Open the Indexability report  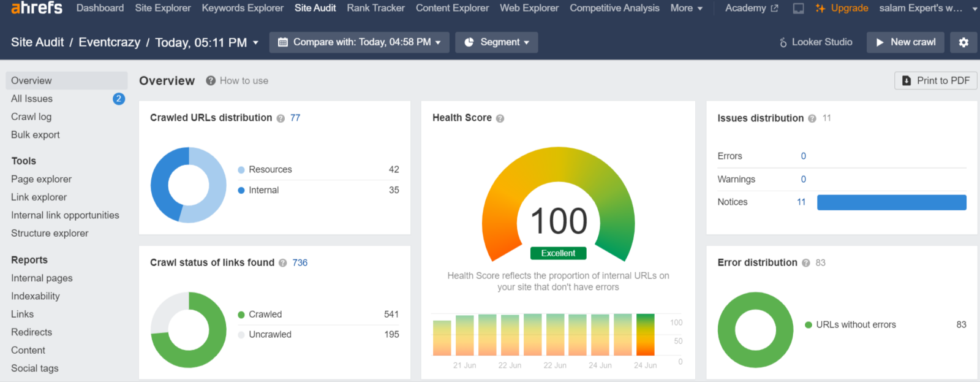(x=36, y=296)
